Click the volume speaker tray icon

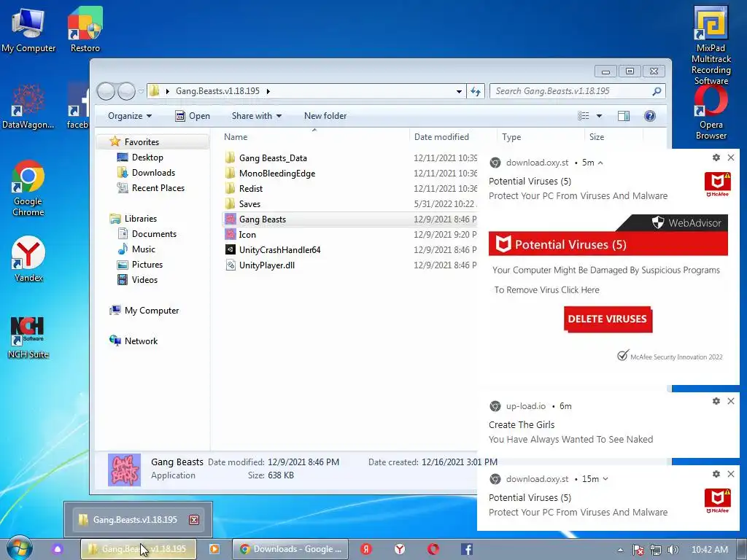[673, 550]
